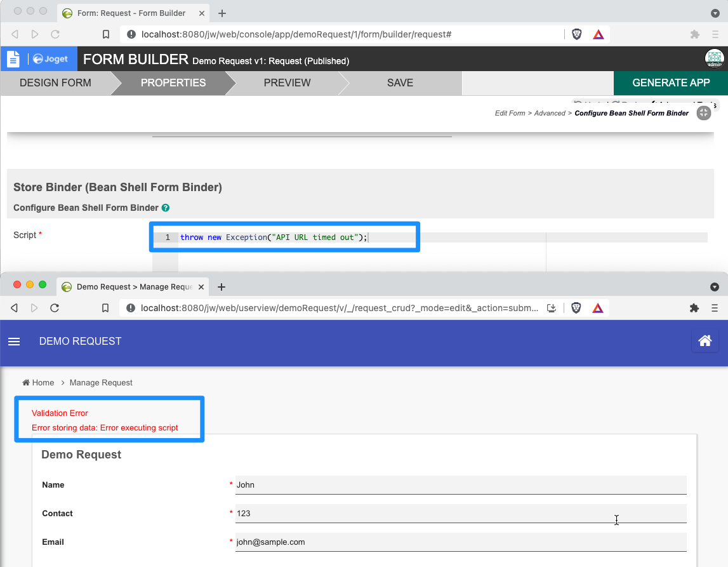Screen dimensions: 728x567
Task: Click the fullscreen toggle icon near breadcrumb
Action: pyautogui.click(x=703, y=113)
